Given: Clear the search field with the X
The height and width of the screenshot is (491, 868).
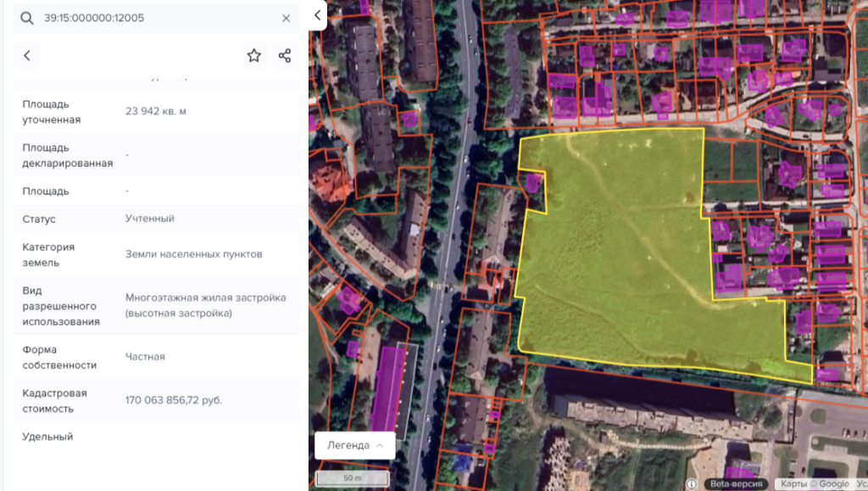Looking at the screenshot, I should (286, 19).
